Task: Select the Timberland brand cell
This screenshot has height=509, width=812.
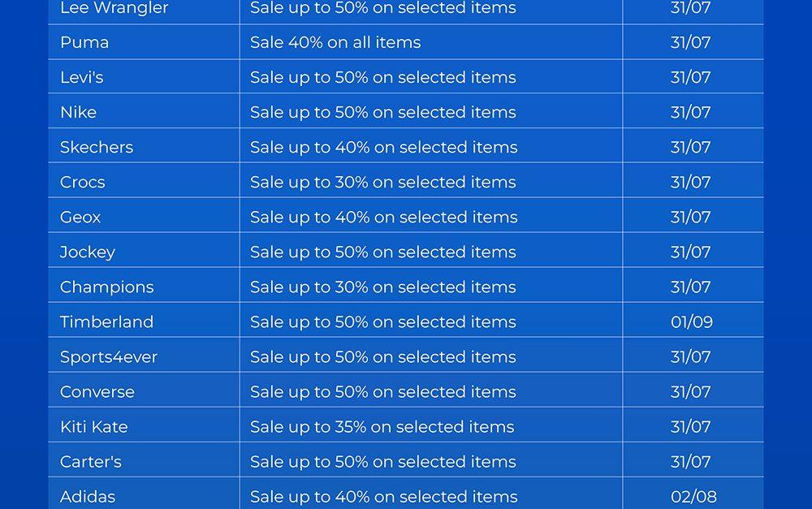Action: [x=106, y=321]
